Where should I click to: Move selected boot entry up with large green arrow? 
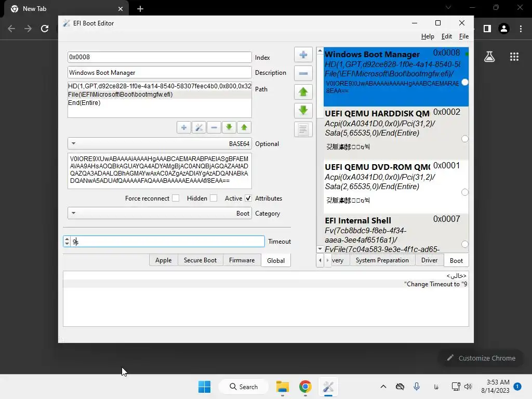click(303, 92)
